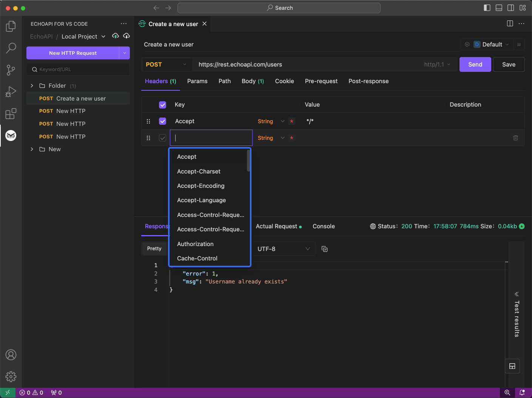Go forward with navigation arrow
This screenshot has height=398, width=532.
168,8
